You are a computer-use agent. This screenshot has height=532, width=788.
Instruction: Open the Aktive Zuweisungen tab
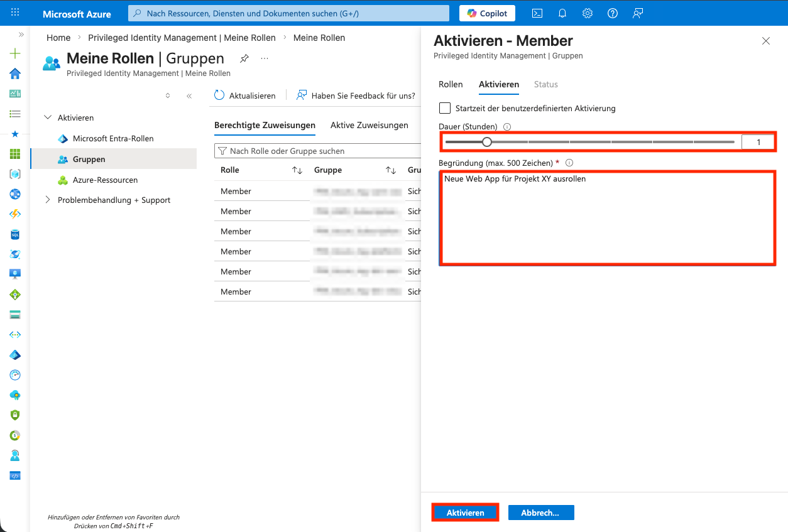tap(369, 125)
